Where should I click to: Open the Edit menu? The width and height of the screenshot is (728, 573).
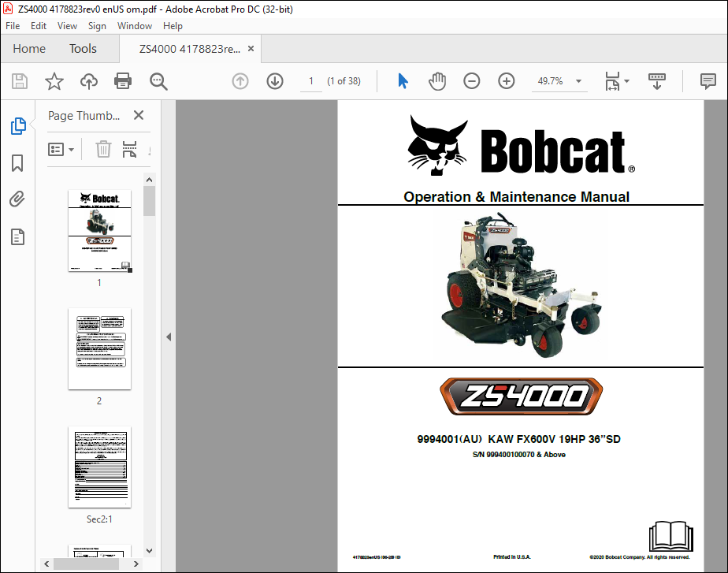(39, 26)
